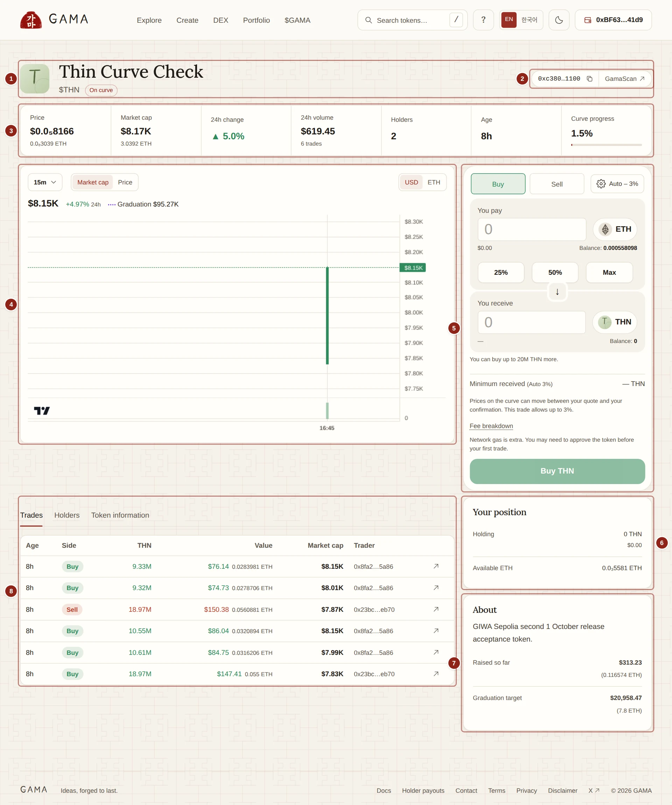Select the Sell tab in trade panel

556,184
